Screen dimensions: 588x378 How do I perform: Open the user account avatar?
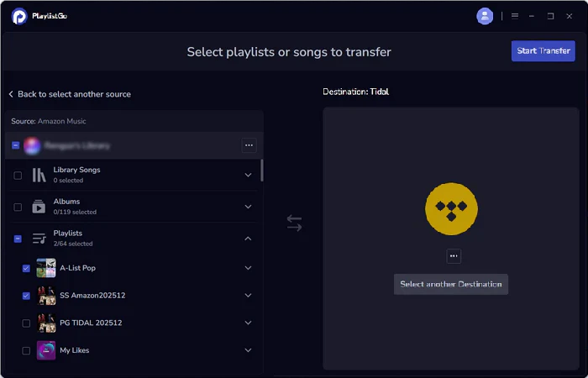tap(485, 16)
